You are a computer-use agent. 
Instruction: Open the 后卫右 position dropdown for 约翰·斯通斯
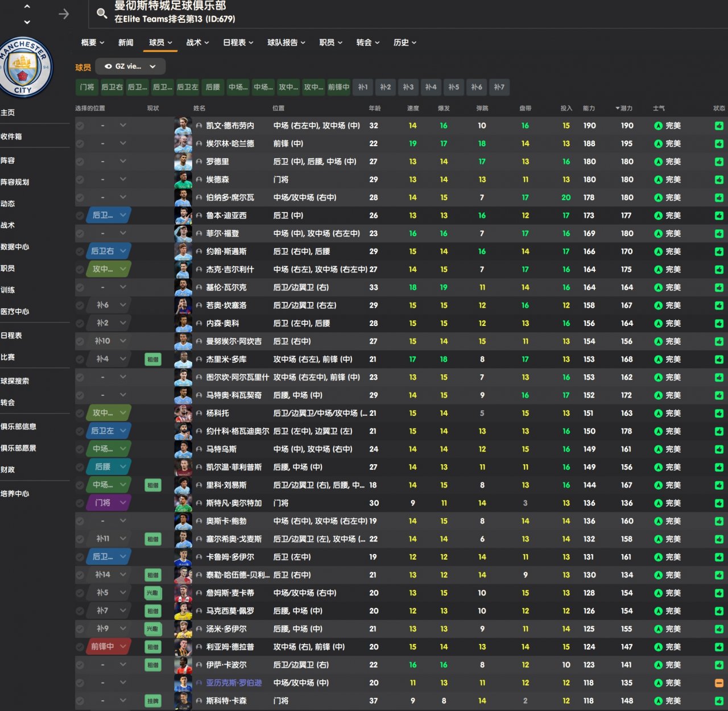tap(109, 251)
